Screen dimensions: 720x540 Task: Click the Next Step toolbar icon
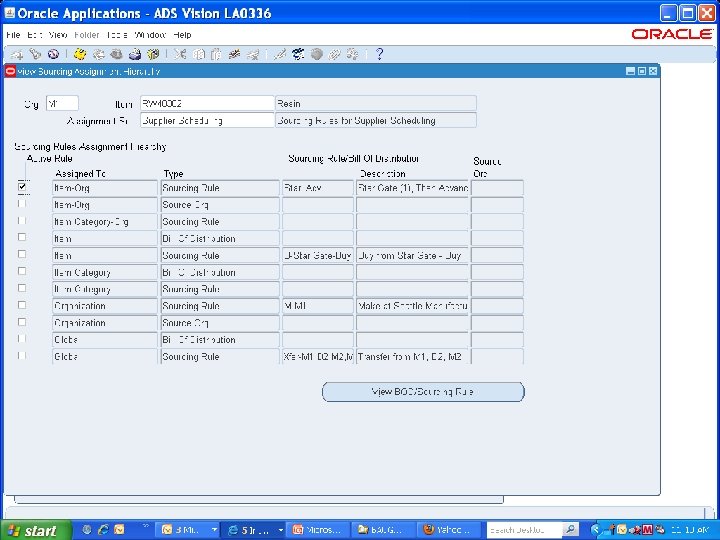[98, 54]
